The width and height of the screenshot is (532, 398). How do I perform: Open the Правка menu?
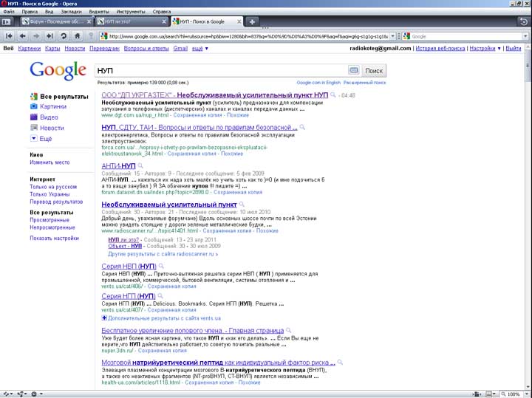[x=30, y=12]
